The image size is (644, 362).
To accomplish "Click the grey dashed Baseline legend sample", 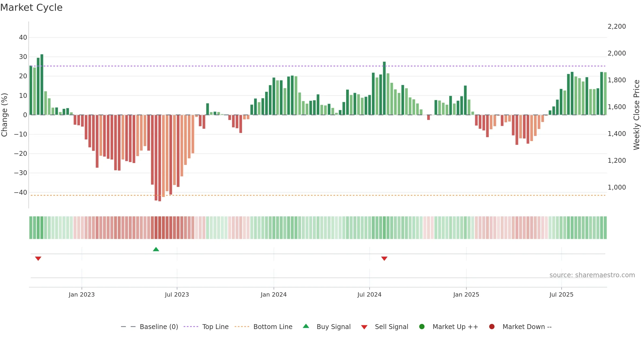I will point(128,327).
